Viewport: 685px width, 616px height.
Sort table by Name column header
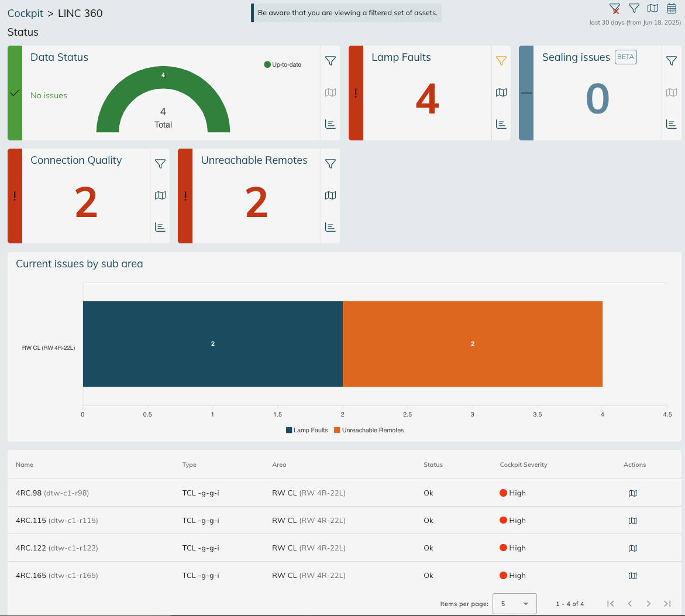tap(25, 464)
